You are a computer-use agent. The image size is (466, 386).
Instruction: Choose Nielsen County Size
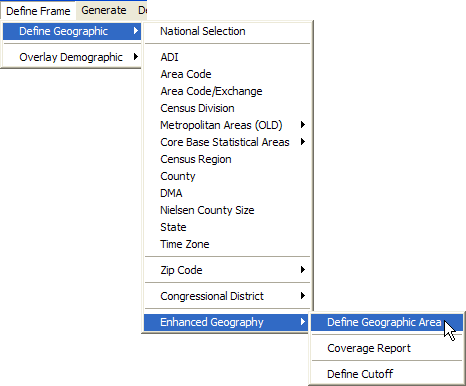point(227,210)
